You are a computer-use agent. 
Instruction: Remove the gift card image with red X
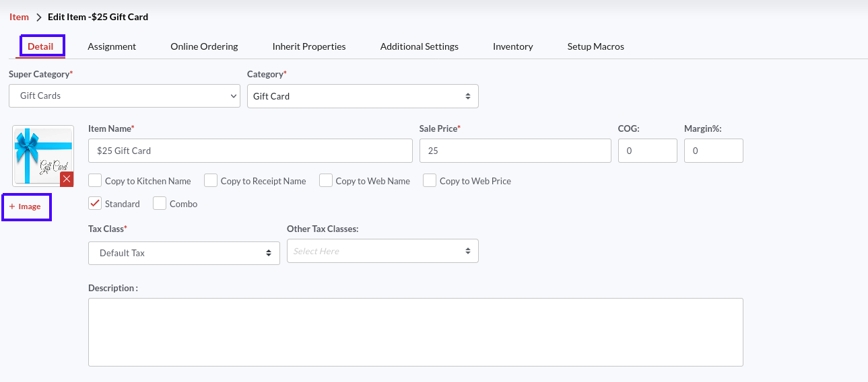tap(67, 179)
